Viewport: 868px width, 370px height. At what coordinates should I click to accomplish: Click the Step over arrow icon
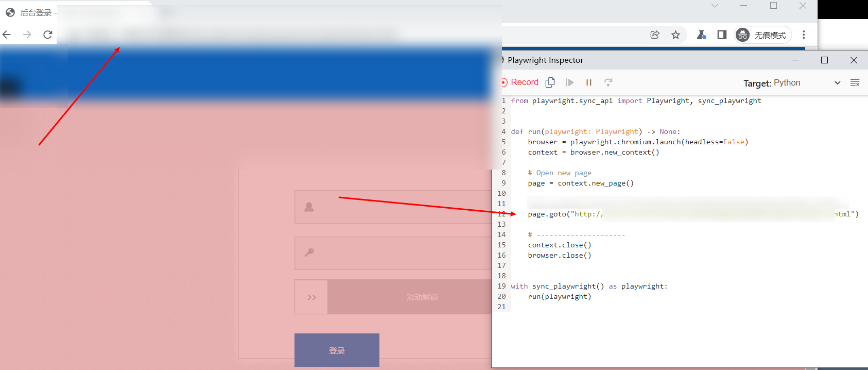point(608,82)
